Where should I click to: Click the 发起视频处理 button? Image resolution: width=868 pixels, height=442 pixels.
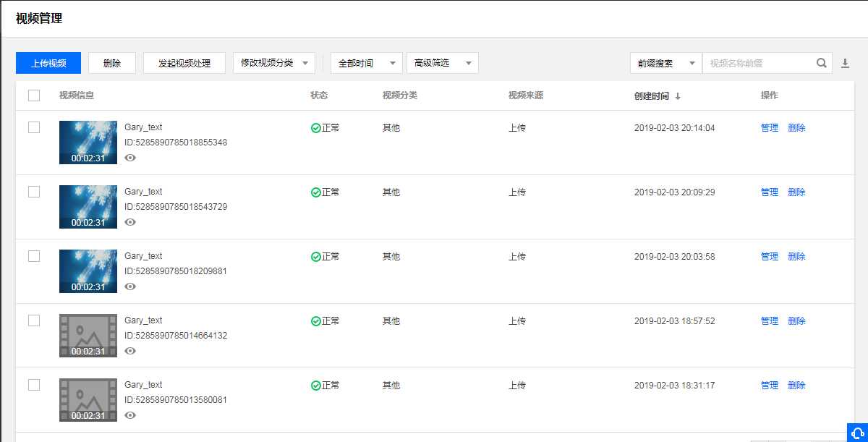point(184,63)
